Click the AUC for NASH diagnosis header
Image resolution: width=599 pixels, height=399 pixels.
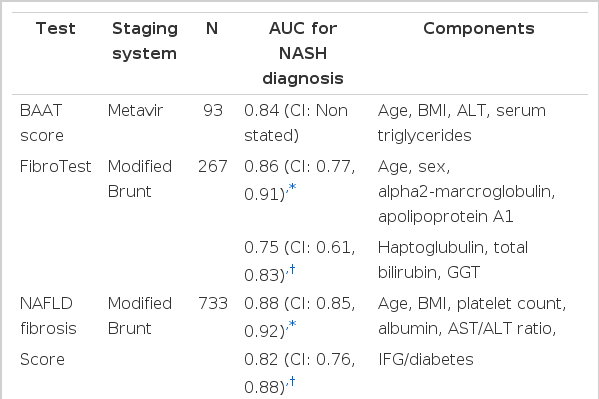pyautogui.click(x=303, y=54)
